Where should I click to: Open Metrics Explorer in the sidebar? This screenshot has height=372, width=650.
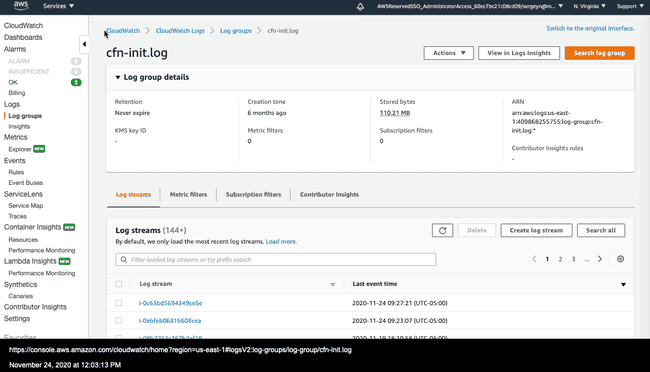tap(20, 149)
